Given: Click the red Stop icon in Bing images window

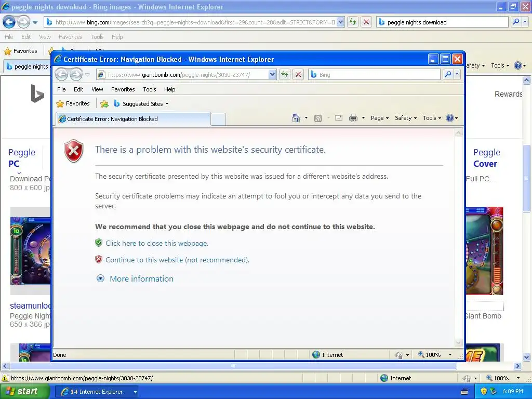Looking at the screenshot, I should point(366,22).
